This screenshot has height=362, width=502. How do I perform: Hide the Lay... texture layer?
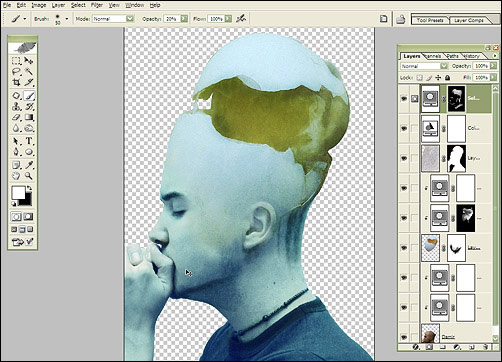(404, 158)
